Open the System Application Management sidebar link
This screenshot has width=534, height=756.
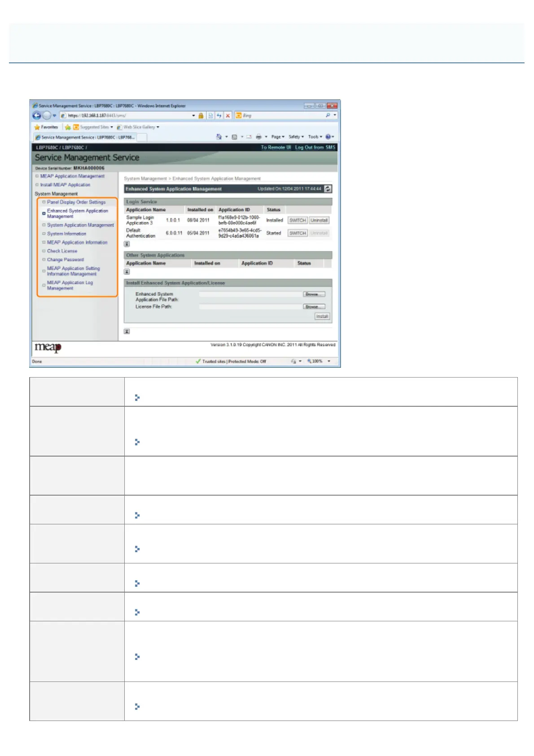pos(80,225)
